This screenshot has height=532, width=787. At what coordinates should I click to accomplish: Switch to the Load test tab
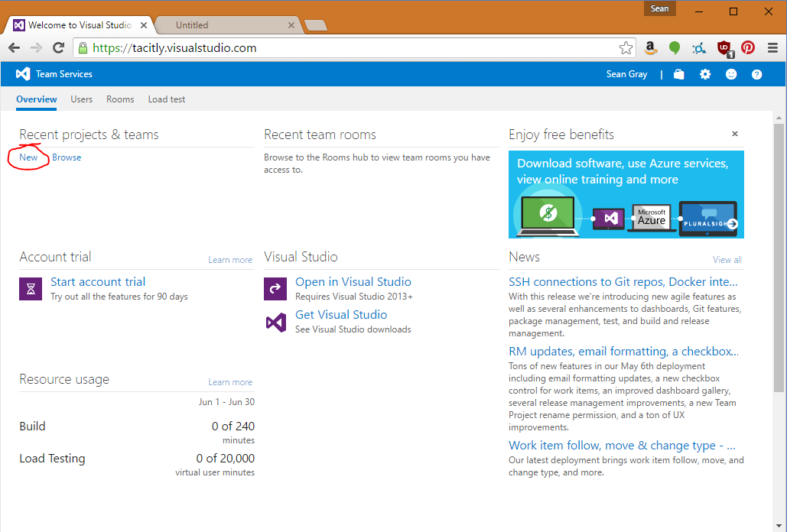click(x=166, y=99)
